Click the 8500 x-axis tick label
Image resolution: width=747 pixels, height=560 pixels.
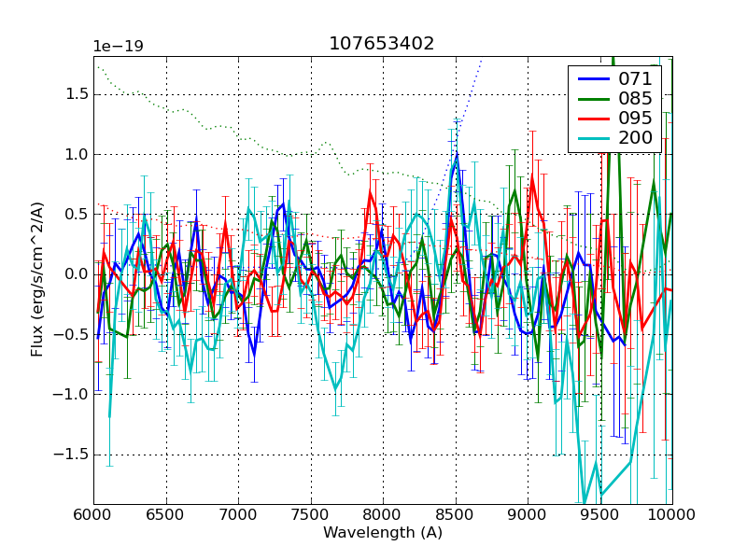point(455,515)
